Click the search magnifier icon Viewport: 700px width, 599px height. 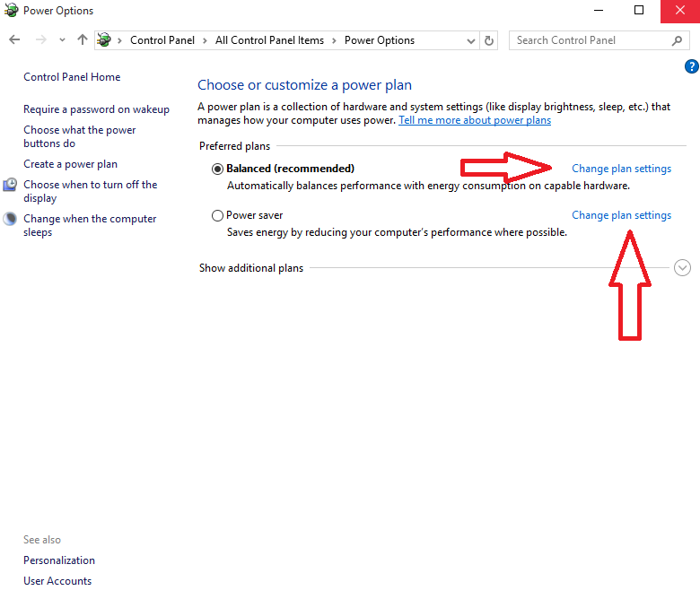678,40
